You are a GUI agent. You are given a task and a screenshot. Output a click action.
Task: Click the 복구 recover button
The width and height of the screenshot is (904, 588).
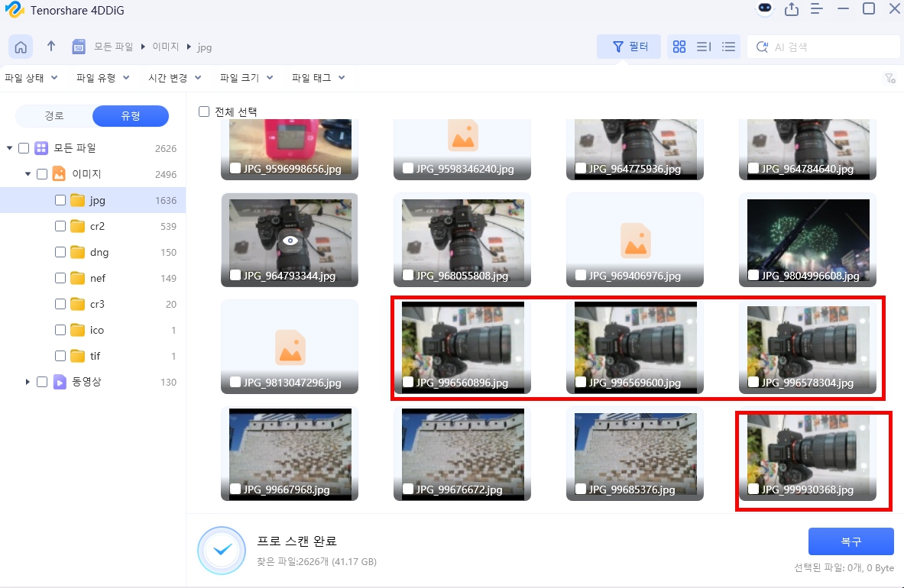(x=851, y=541)
